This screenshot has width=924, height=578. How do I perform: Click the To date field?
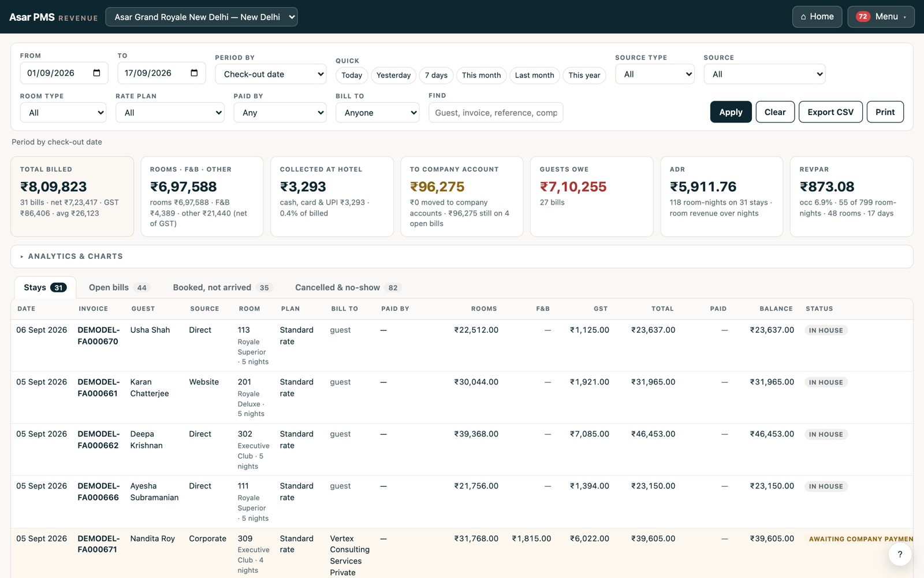tap(162, 73)
